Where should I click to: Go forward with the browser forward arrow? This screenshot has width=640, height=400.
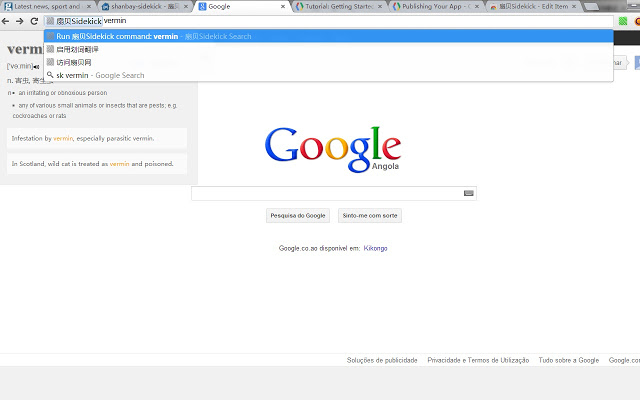(20, 21)
